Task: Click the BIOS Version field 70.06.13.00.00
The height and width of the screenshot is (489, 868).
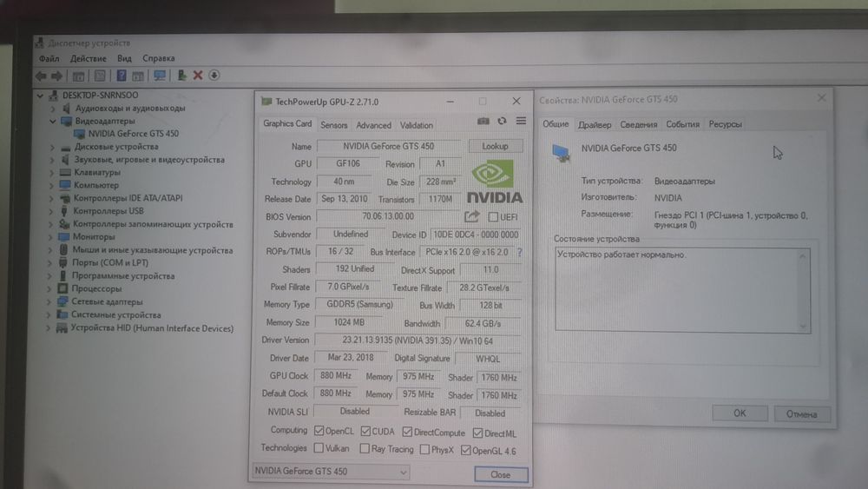Action: click(x=388, y=216)
